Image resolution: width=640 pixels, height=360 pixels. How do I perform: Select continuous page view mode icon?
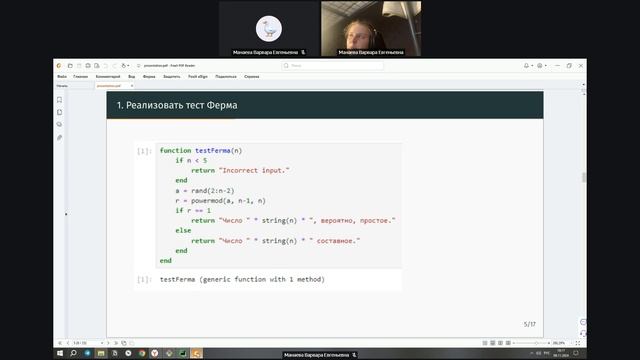tap(493, 343)
